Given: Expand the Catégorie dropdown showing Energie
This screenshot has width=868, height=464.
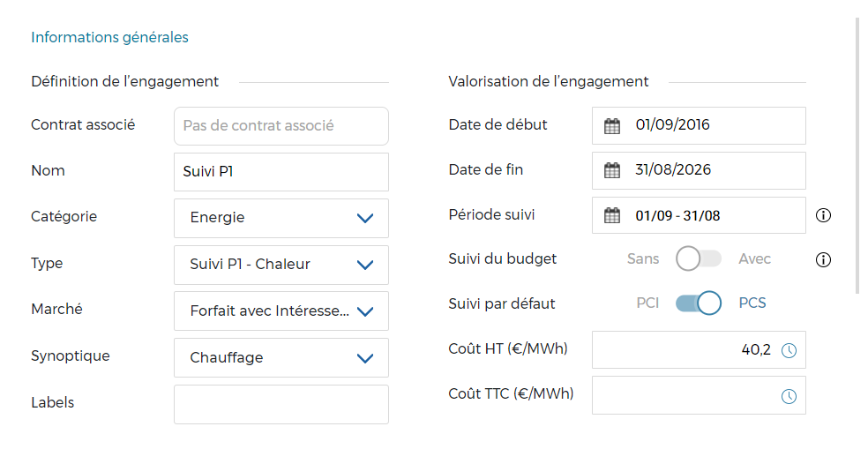Looking at the screenshot, I should [x=281, y=218].
